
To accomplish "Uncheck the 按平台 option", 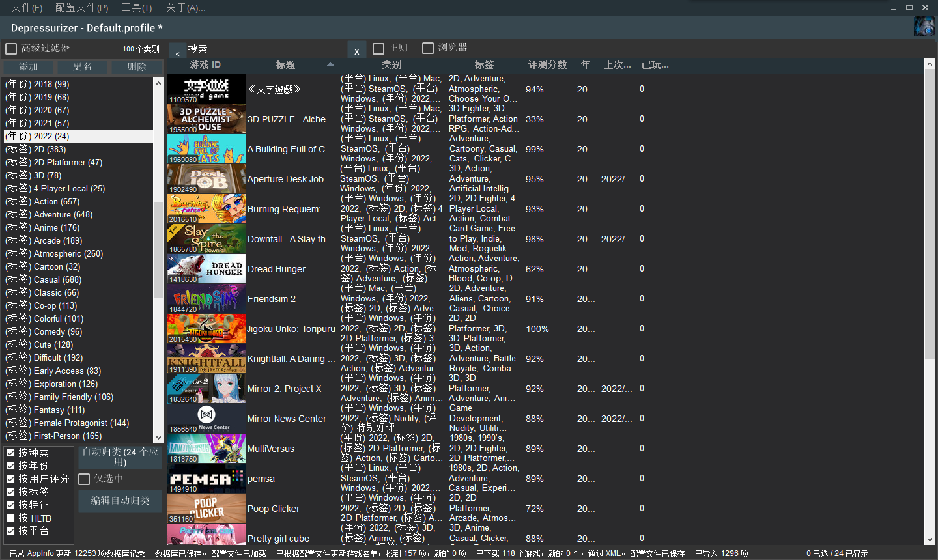I will [11, 531].
